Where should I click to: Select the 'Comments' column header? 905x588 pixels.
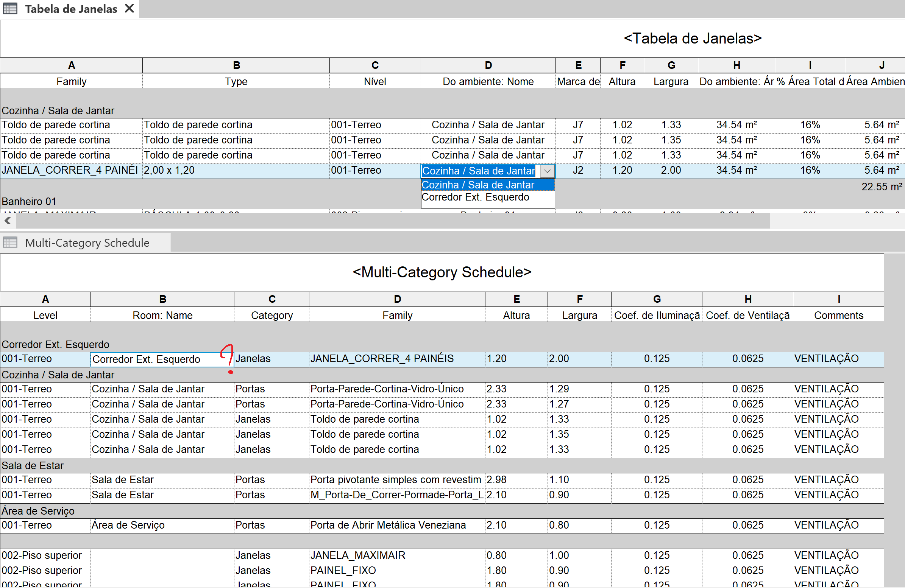pos(838,315)
